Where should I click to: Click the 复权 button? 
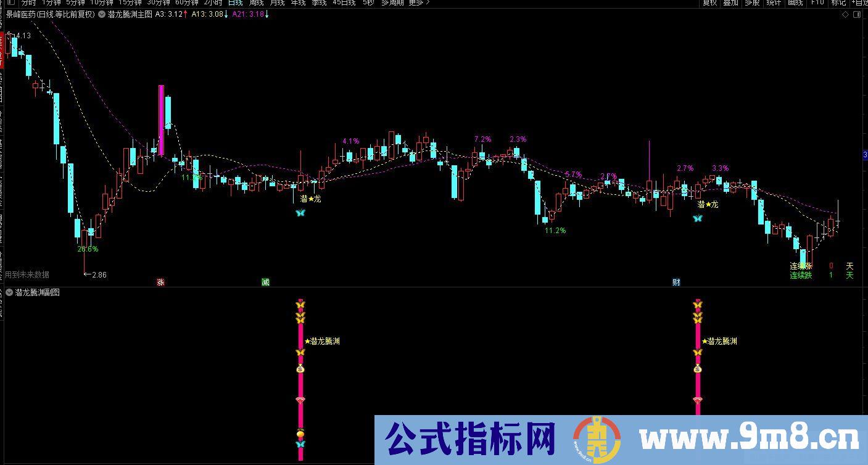(x=710, y=2)
